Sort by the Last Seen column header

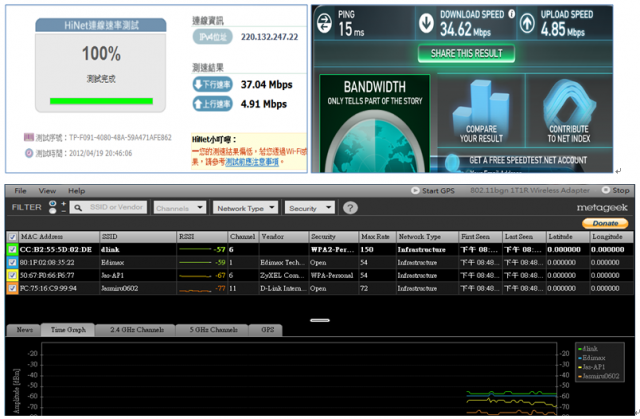point(524,237)
